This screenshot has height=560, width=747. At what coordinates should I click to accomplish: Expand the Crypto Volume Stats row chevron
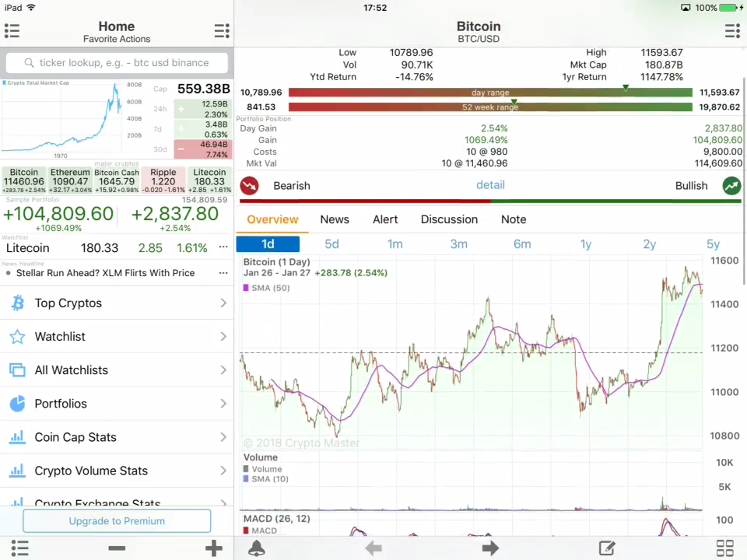pos(223,471)
